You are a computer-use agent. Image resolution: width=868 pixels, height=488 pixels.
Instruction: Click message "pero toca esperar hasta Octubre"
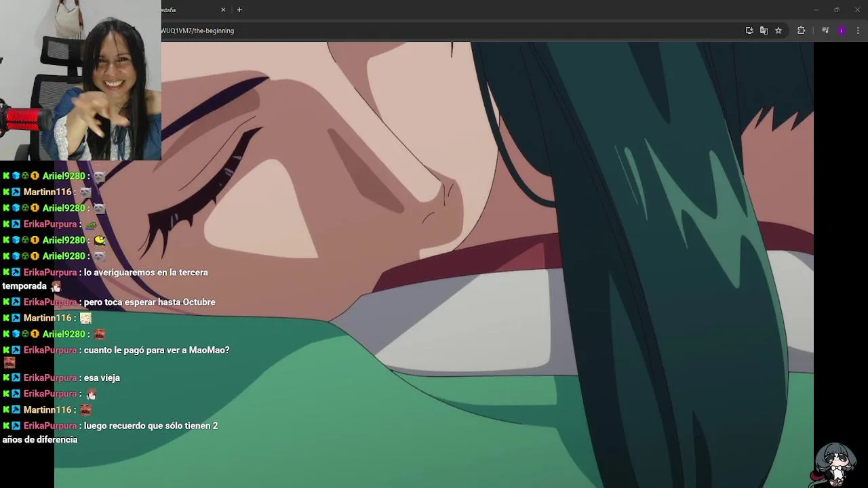click(x=149, y=302)
